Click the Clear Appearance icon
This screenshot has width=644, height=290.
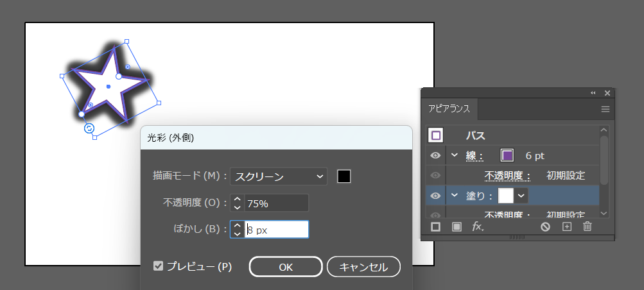545,226
